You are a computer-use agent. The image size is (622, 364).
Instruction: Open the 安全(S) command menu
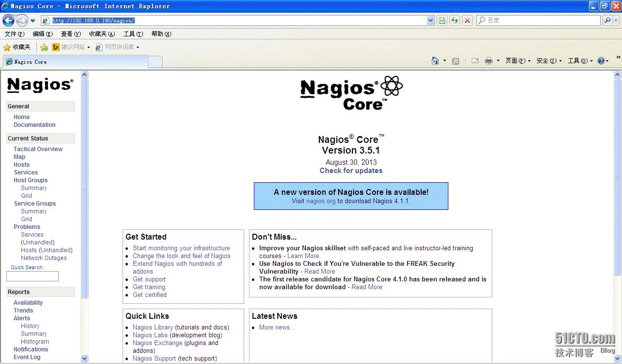coord(549,61)
